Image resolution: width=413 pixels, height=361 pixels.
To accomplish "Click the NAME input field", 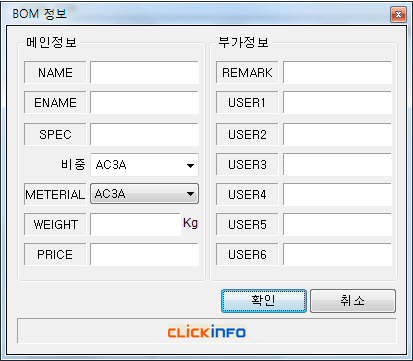I will 144,72.
